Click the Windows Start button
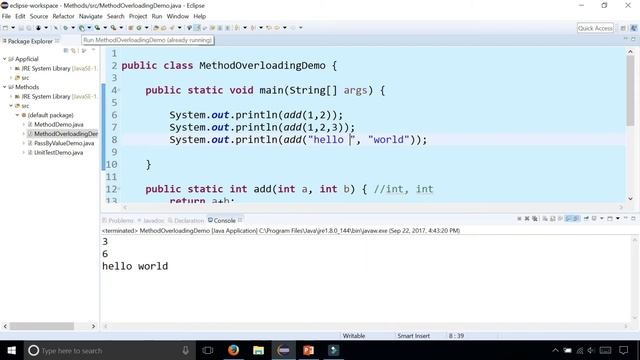Viewport: 640px width, 360px height. (11, 350)
